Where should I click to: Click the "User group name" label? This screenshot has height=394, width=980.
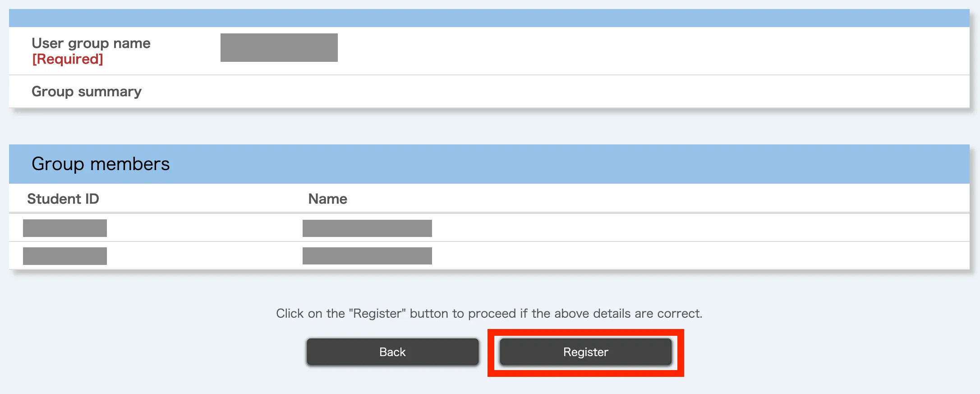(x=91, y=43)
